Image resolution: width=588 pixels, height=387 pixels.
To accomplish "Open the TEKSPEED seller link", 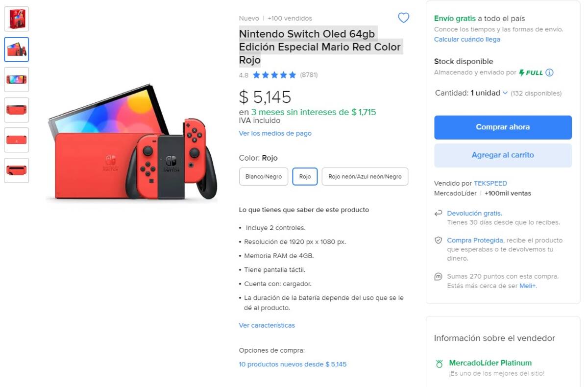I will coord(490,184).
